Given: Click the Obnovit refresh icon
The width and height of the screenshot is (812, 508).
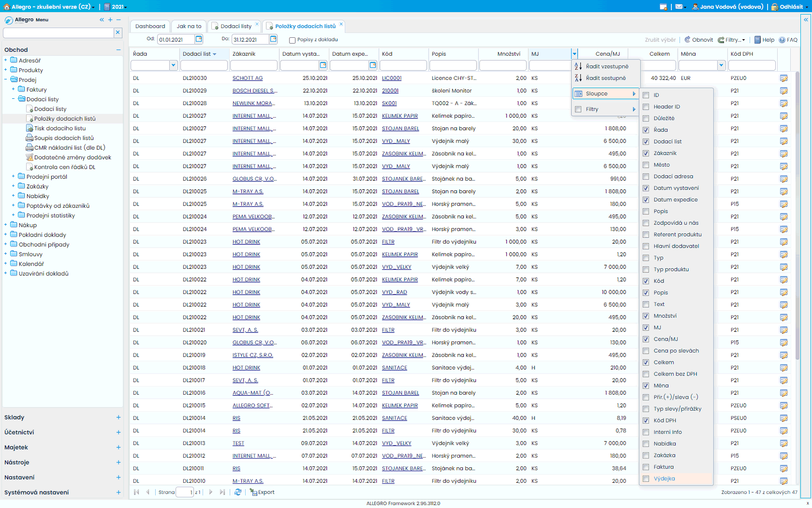Looking at the screenshot, I should coord(687,40).
